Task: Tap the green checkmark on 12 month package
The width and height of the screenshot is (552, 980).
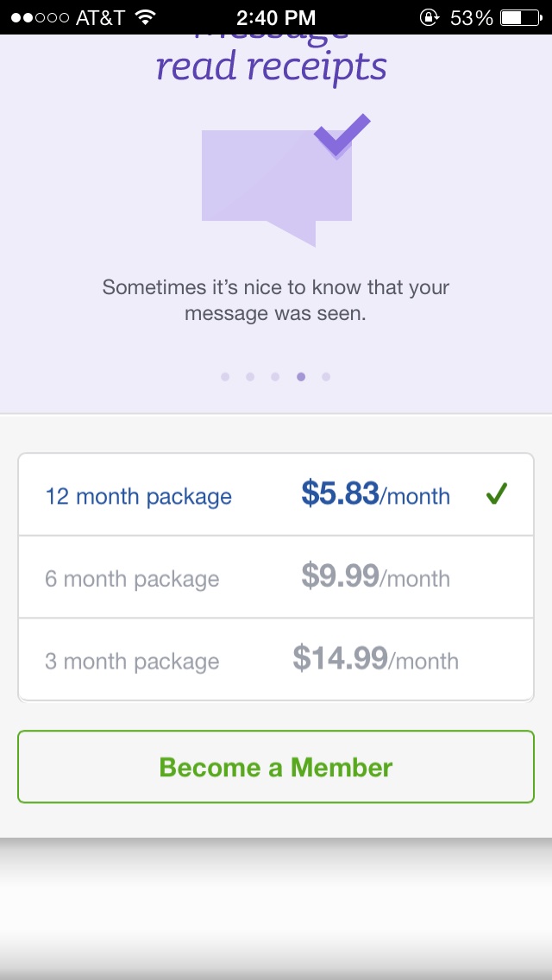Action: click(496, 494)
